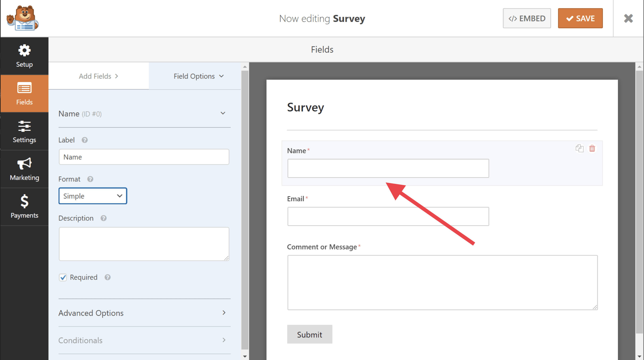Select the Field Options tab
The width and height of the screenshot is (644, 360).
click(198, 76)
